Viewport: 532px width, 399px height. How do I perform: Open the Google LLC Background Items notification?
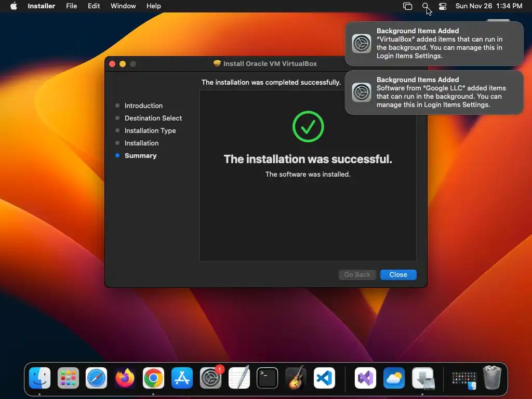point(434,92)
